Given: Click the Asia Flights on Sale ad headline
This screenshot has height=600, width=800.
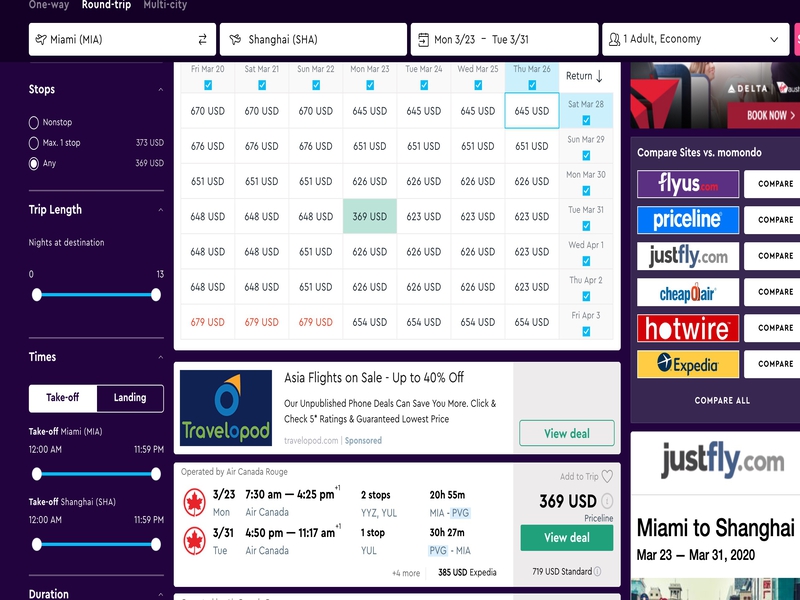Looking at the screenshot, I should [374, 378].
